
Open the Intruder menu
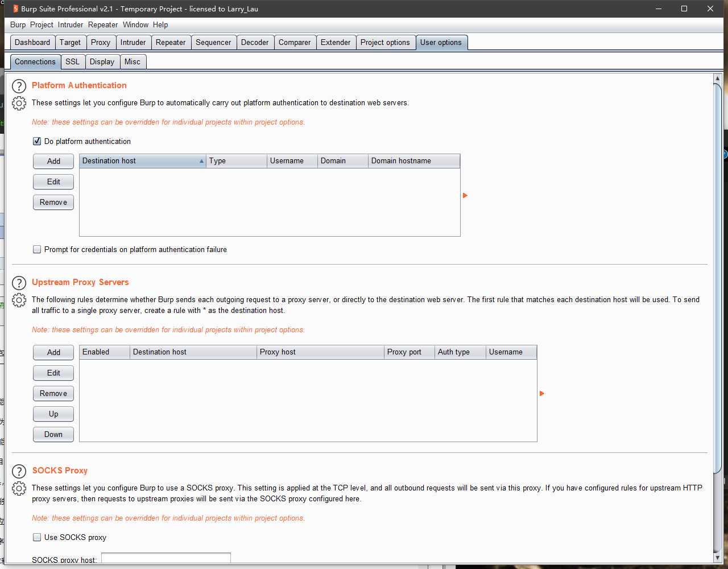[x=71, y=24]
